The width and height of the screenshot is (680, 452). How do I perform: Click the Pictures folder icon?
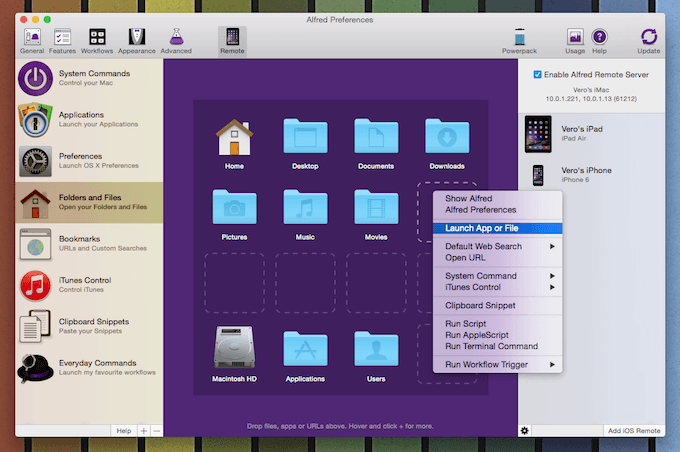(234, 207)
